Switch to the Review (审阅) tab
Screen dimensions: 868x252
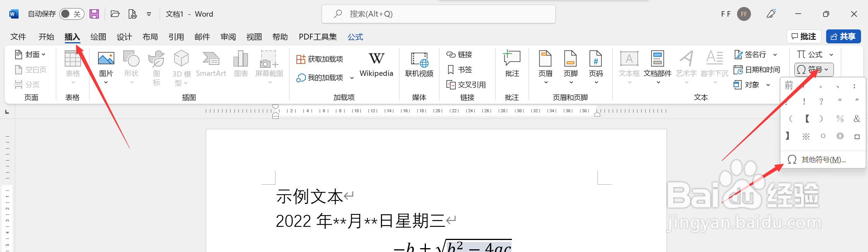pos(228,37)
